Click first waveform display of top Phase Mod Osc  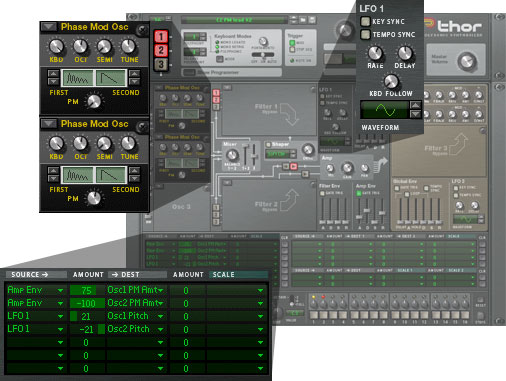pyautogui.click(x=78, y=78)
